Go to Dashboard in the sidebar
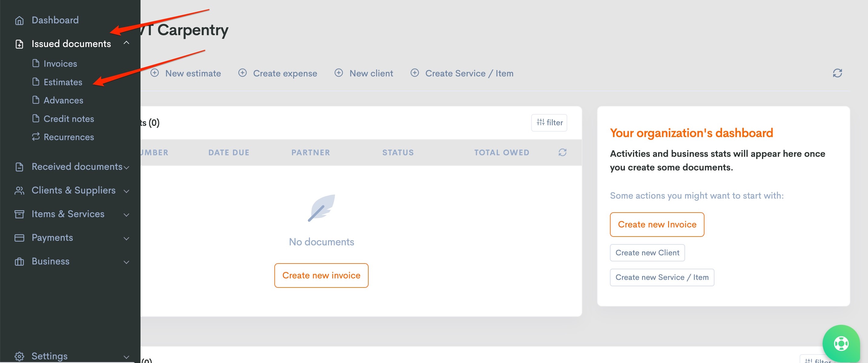This screenshot has height=363, width=868. (x=55, y=20)
